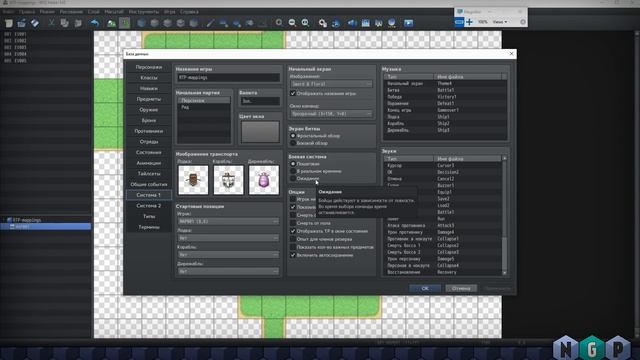Open the 'Система 2' database tab
The height and width of the screenshot is (360, 640).
tap(149, 206)
